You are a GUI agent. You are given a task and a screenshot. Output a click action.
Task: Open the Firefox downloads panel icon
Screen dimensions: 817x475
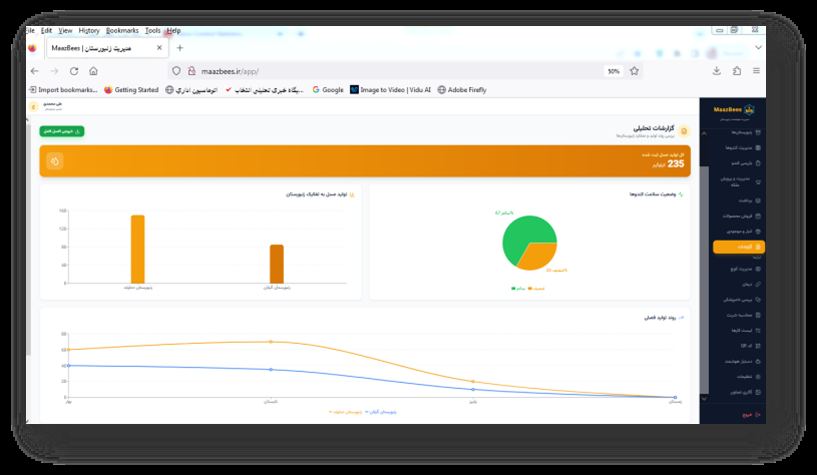(x=717, y=71)
